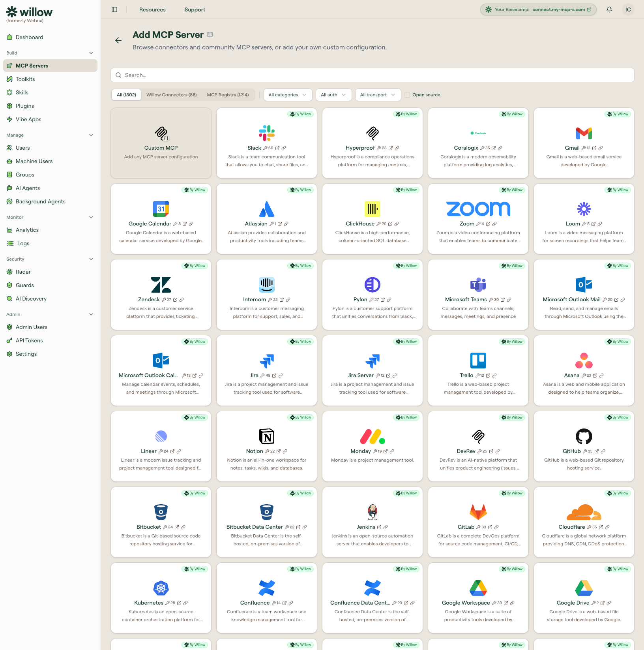Click the Loom logo icon

pyautogui.click(x=584, y=209)
